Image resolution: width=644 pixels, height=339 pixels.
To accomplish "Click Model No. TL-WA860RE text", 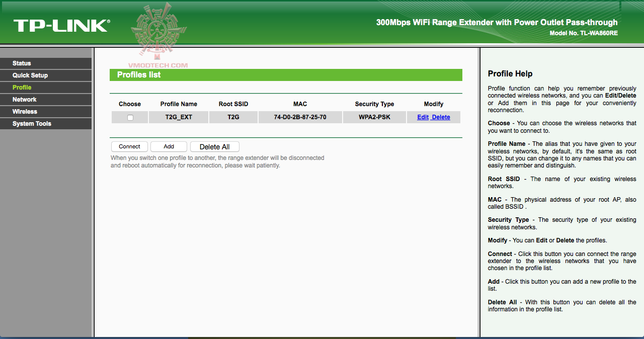I will 584,33.
